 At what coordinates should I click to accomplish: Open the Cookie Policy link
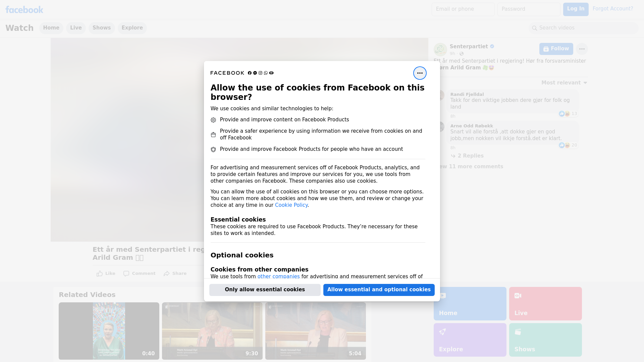291,205
